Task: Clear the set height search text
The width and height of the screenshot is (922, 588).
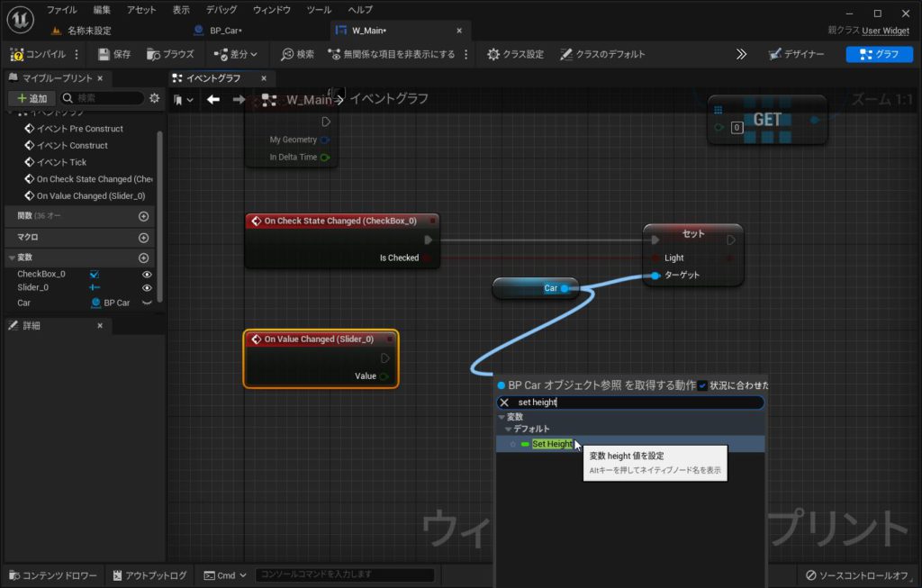Action: (x=504, y=403)
